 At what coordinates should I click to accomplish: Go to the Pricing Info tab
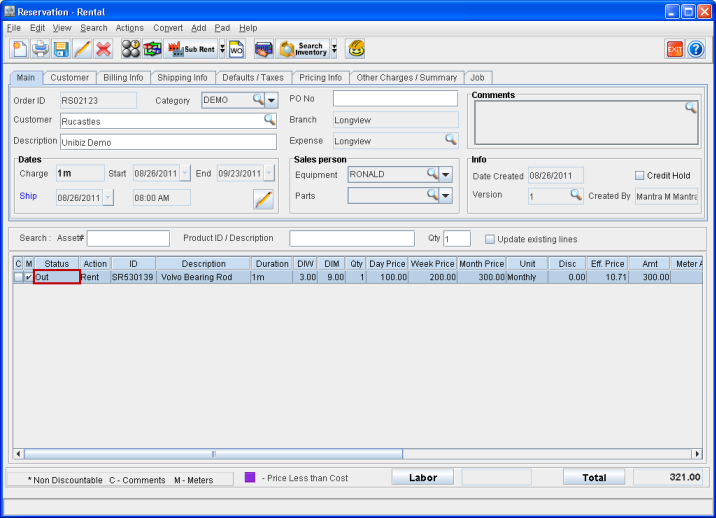pyautogui.click(x=321, y=78)
